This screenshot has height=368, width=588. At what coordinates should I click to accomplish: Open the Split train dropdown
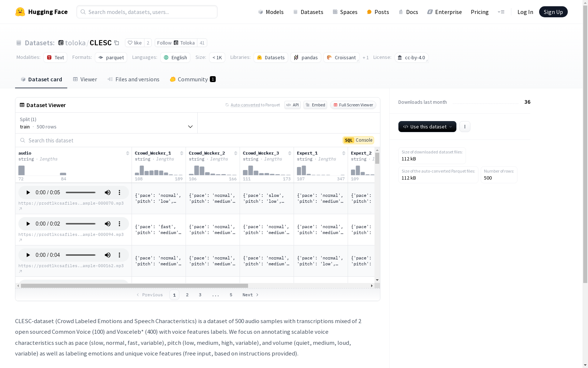point(107,123)
